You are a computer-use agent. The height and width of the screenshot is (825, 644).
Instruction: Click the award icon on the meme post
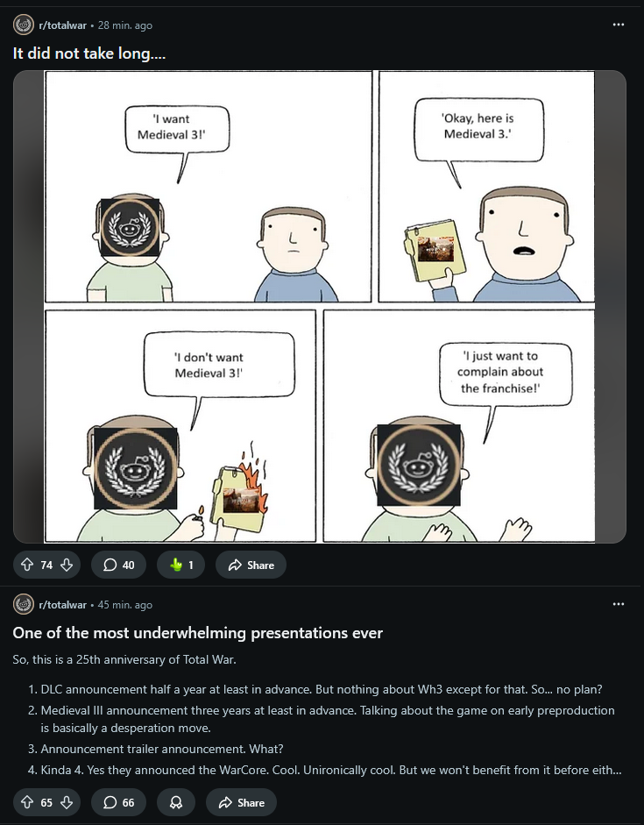tap(180, 565)
